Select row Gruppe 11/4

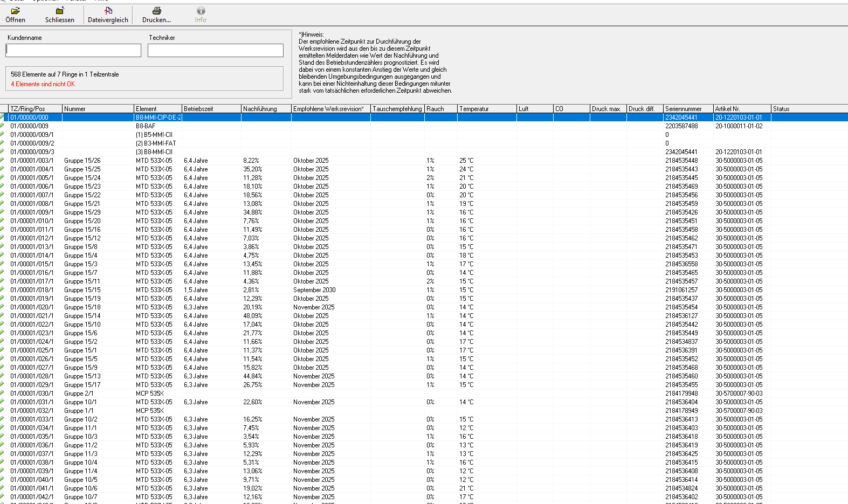(424, 471)
